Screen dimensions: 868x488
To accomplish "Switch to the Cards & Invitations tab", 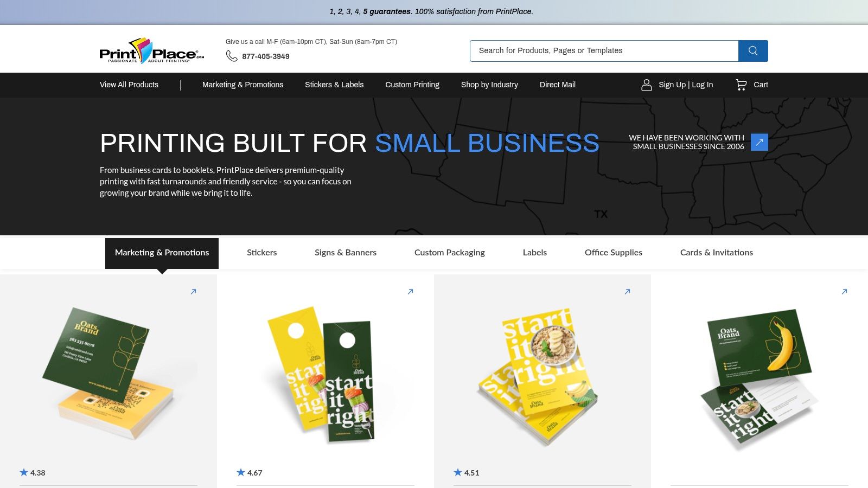I will point(717,253).
